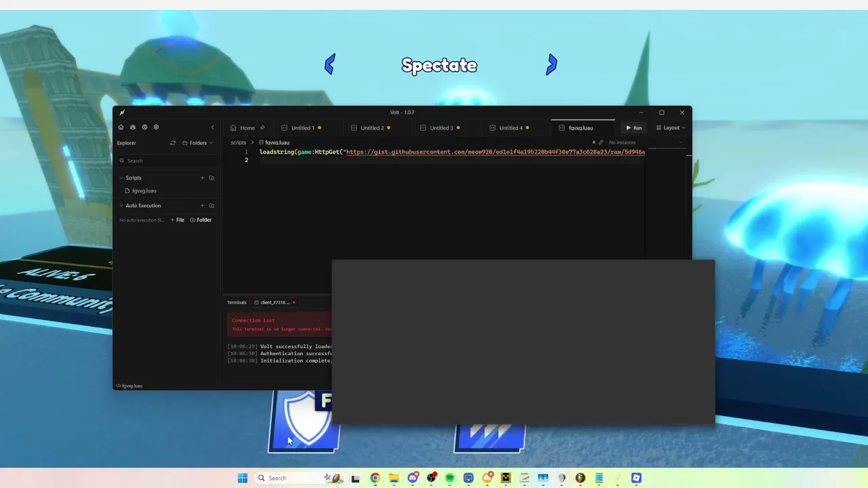
Task: Add a new Auto Execution folder icon
Action: 212,205
